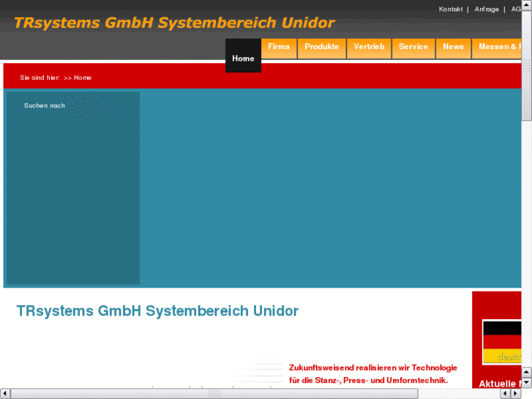Click the horizontal scrollbar left arrow
The image size is (532, 399).
[x=4, y=394]
